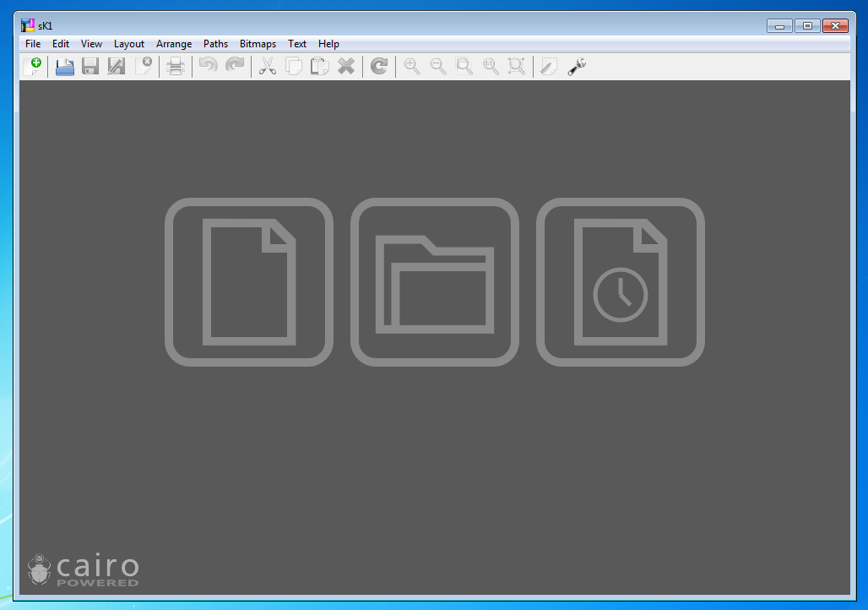868x610 pixels.
Task: Click the Close document toolbar icon
Action: tap(144, 67)
